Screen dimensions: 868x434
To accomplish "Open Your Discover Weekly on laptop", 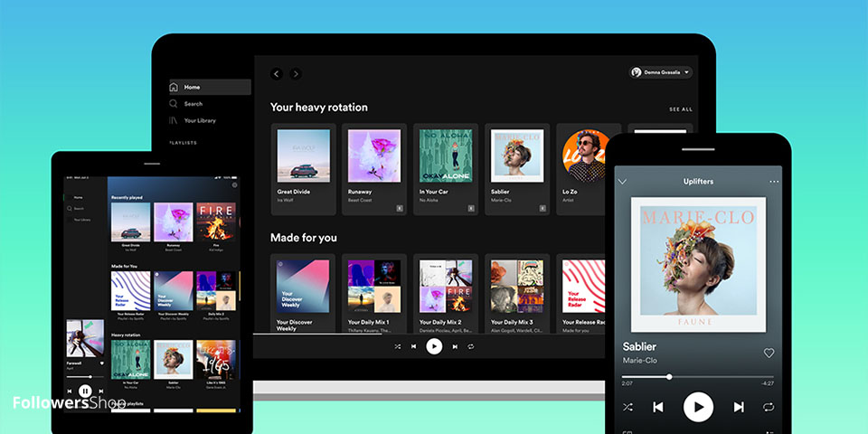I will 304,293.
